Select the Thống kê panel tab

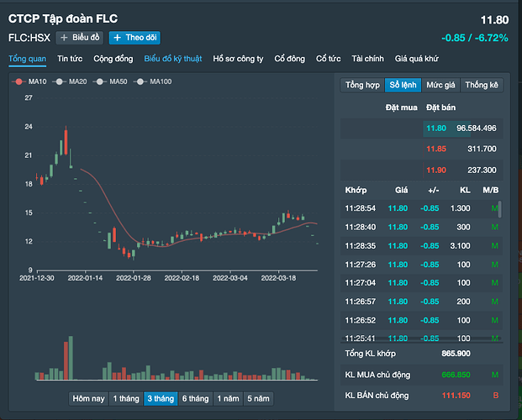pos(482,85)
